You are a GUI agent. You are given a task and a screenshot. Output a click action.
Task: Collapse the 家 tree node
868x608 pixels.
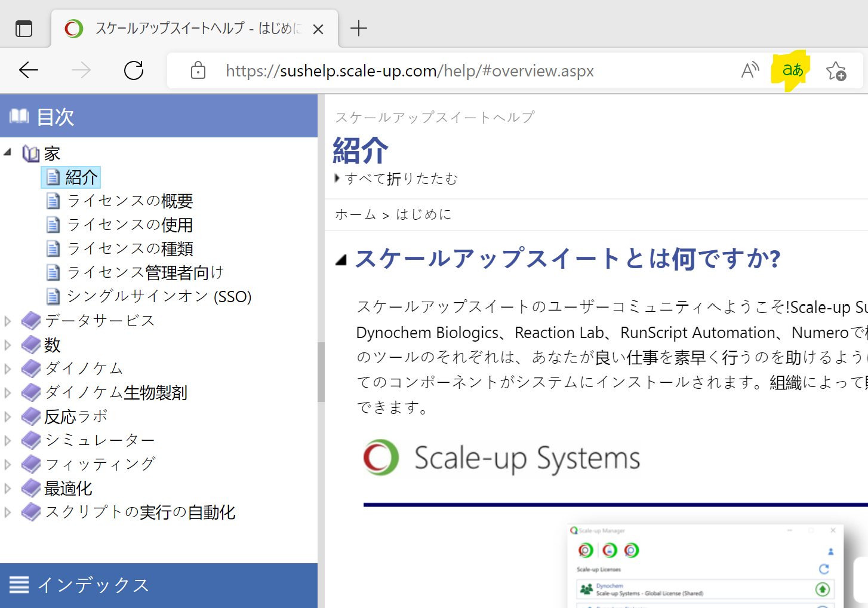click(x=7, y=152)
